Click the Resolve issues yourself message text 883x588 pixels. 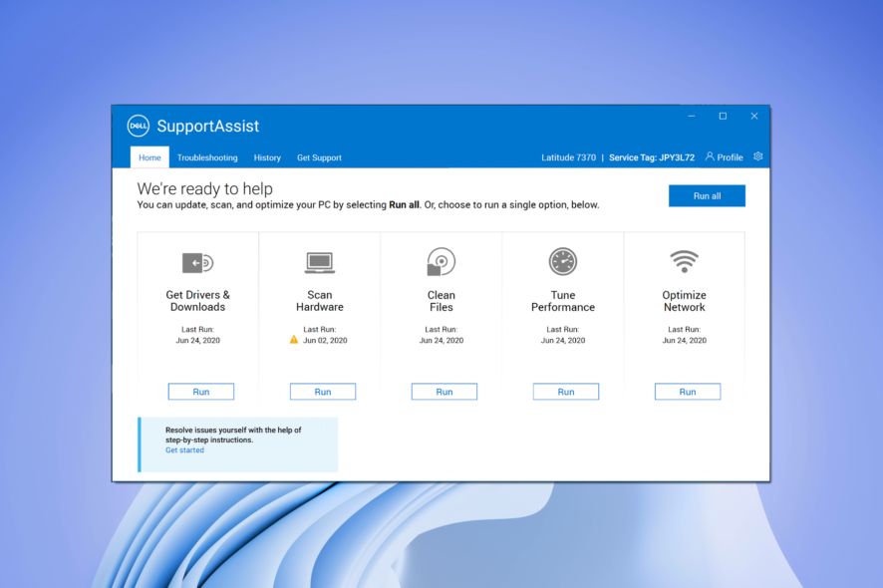(x=233, y=435)
